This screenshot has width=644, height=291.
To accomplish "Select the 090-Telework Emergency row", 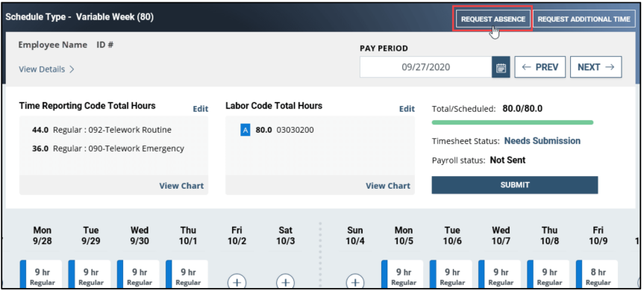I will point(108,148).
